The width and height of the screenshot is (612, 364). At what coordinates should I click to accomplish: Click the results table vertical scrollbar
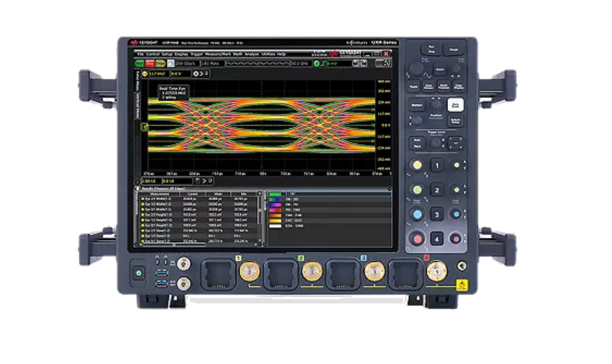click(260, 210)
